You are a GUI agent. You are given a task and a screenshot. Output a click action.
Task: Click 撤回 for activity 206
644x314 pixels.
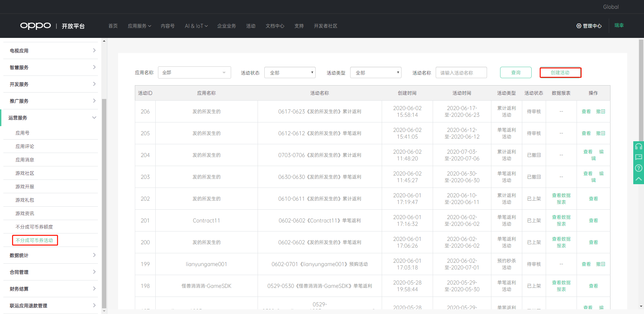[600, 111]
